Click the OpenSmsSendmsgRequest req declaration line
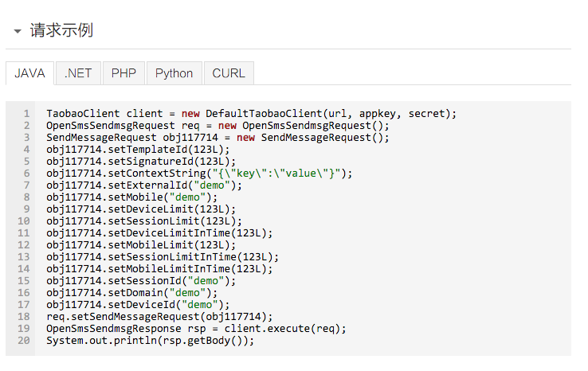This screenshot has height=371, width=588. click(x=218, y=126)
